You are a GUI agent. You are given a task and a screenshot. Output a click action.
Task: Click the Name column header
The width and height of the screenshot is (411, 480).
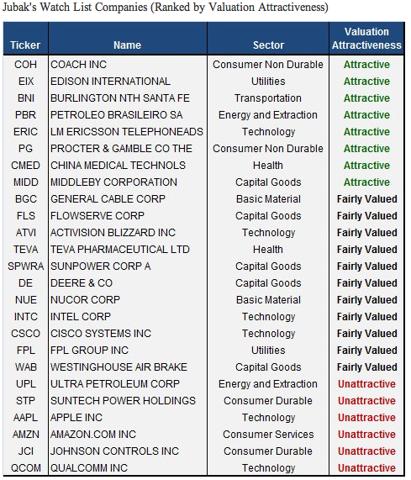pos(127,45)
